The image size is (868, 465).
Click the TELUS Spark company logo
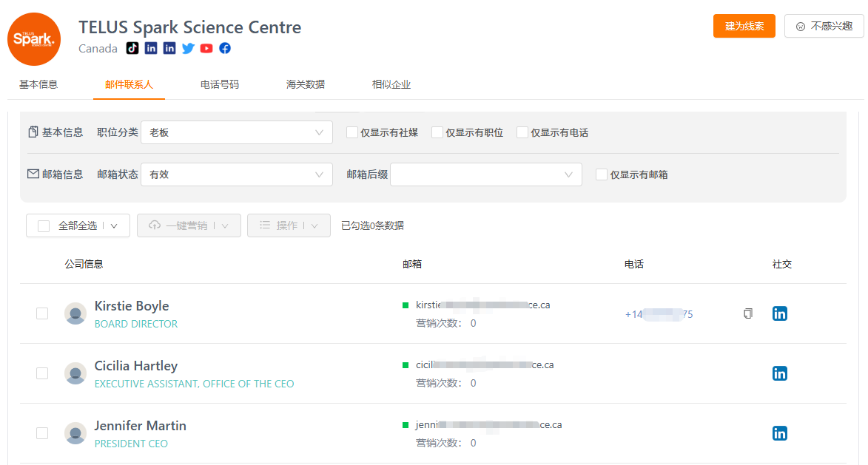pos(34,39)
